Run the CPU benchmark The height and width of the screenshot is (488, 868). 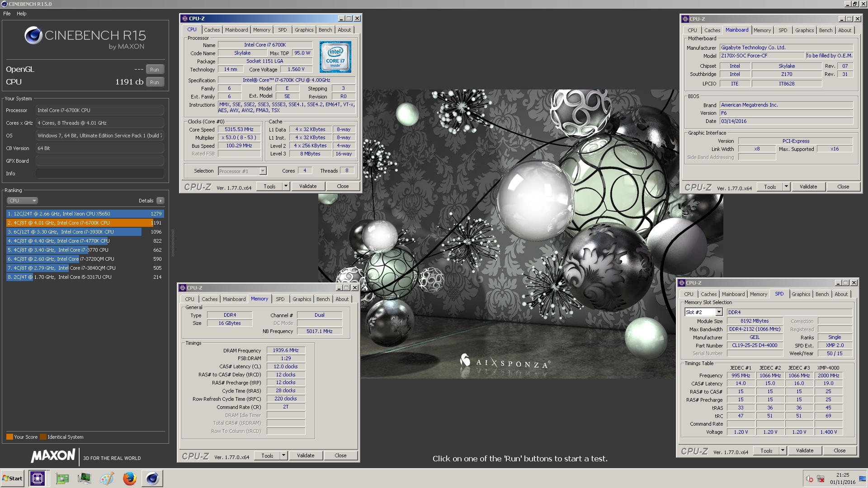155,82
